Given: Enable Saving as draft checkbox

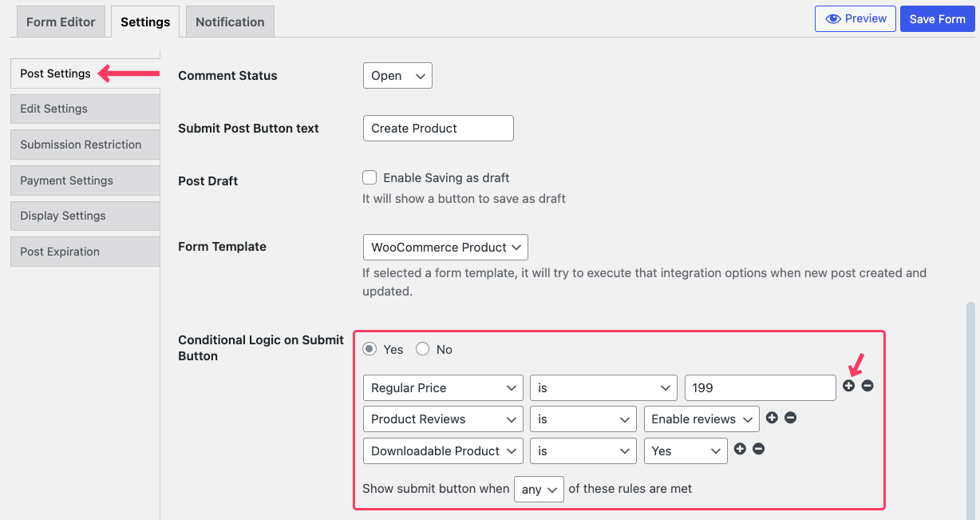Looking at the screenshot, I should point(369,177).
